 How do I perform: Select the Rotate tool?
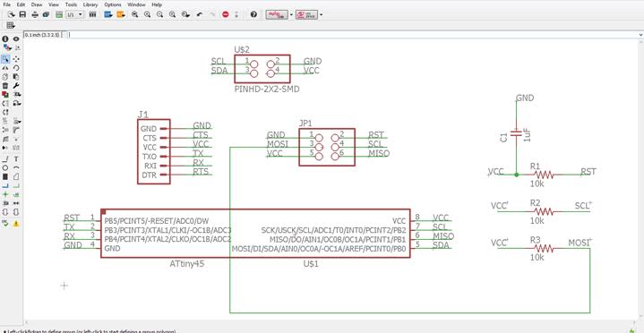[16, 68]
